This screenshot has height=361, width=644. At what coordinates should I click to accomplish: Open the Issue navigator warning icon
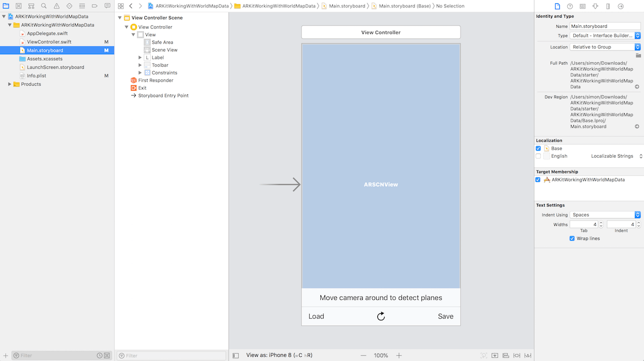56,6
